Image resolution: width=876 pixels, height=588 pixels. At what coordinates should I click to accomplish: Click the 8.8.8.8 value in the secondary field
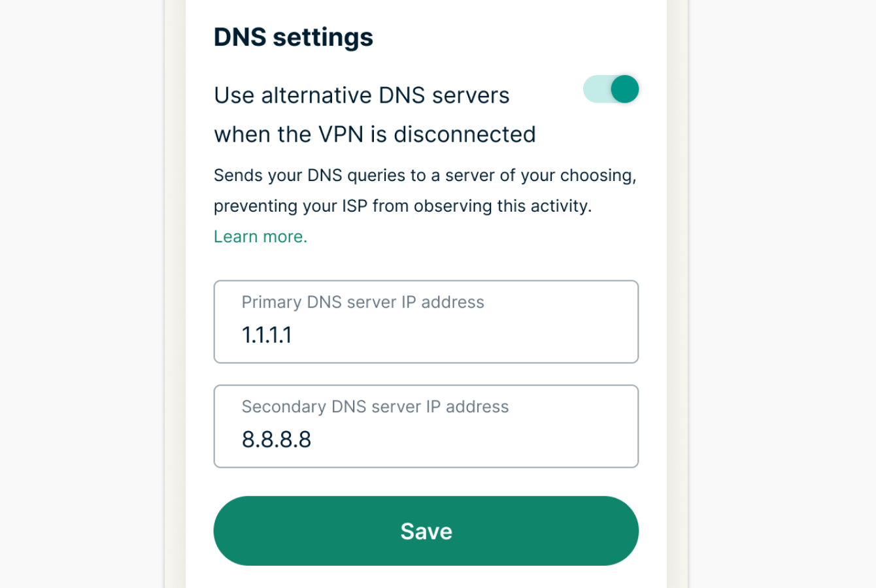point(277,440)
